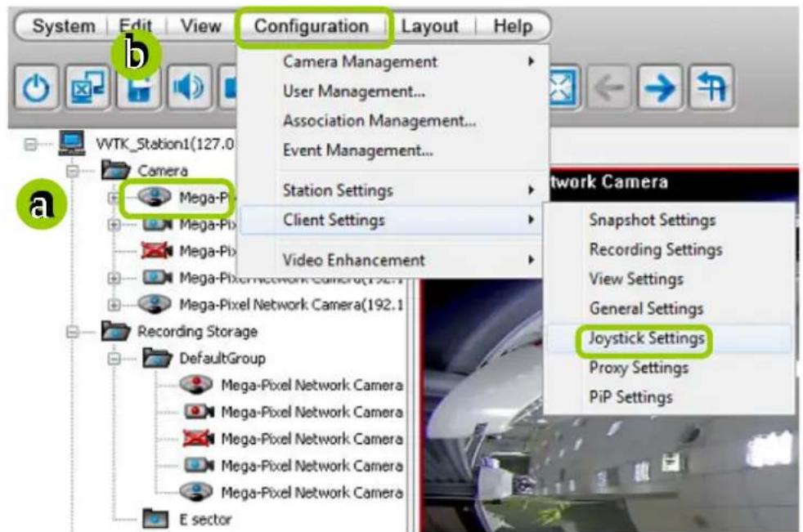Viewport: 803px width, 532px height.
Task: Select the DefaultGroup folder icon
Action: [x=157, y=358]
